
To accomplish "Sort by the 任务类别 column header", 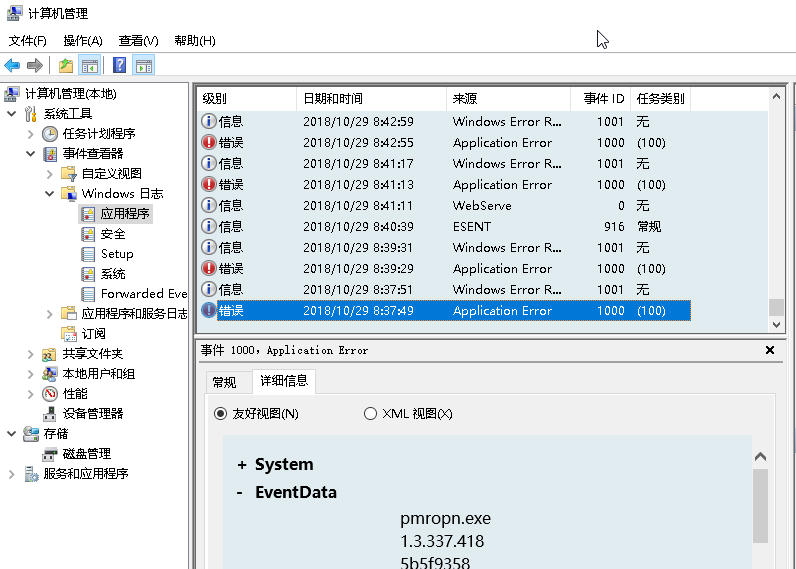I will click(660, 98).
